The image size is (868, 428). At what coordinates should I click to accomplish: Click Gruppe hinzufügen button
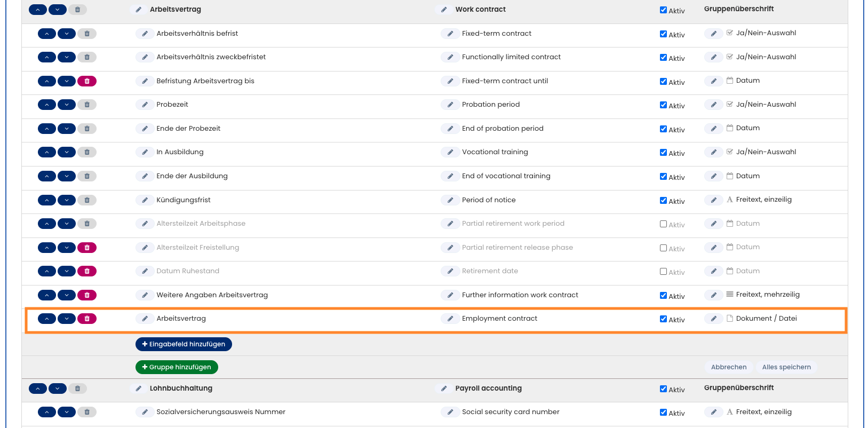(x=177, y=367)
